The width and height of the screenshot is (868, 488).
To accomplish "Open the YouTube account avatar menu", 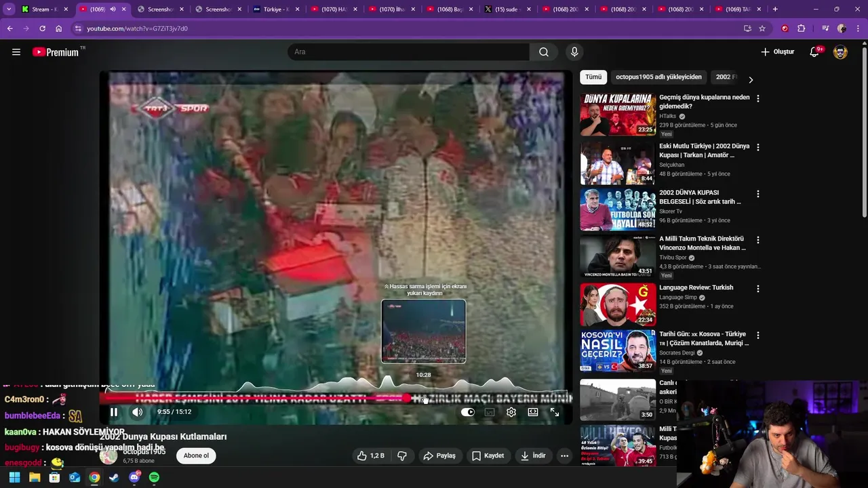I will click(840, 52).
